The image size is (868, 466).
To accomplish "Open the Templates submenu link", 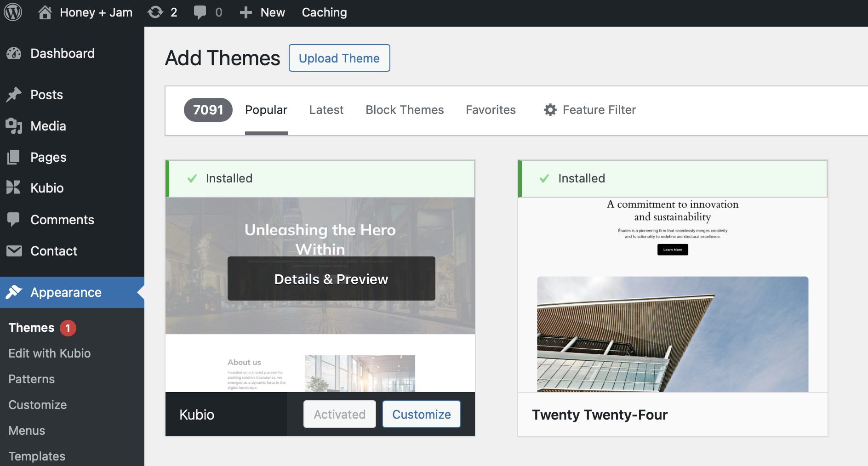I will tap(37, 456).
